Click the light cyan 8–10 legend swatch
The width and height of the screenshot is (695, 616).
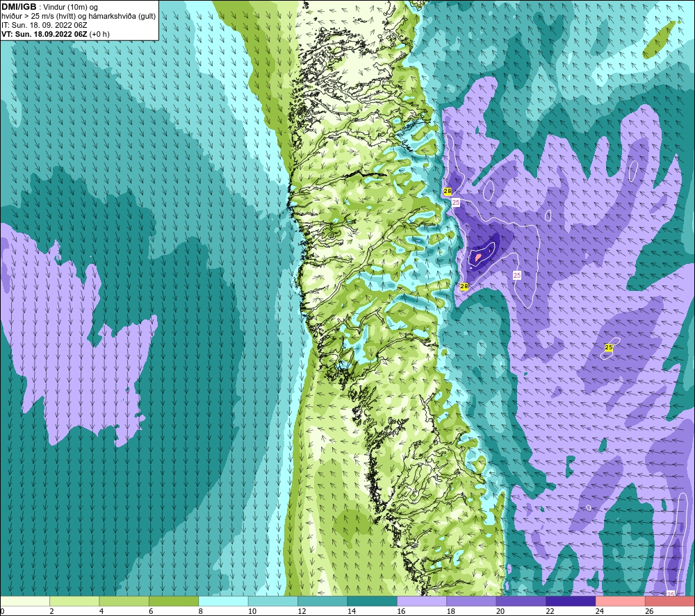click(x=223, y=601)
